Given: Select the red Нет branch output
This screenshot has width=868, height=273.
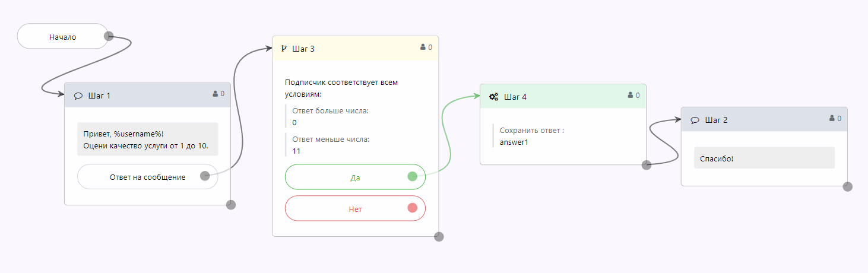Looking at the screenshot, I should coord(355,208).
